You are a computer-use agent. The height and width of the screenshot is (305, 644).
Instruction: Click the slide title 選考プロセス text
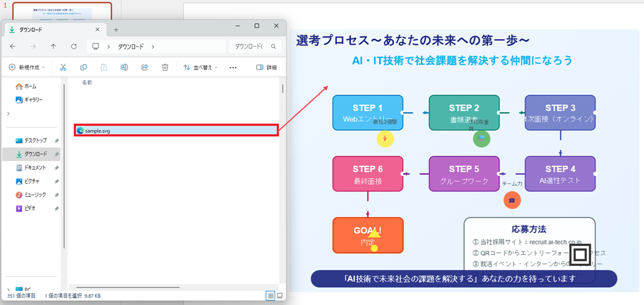(x=412, y=40)
